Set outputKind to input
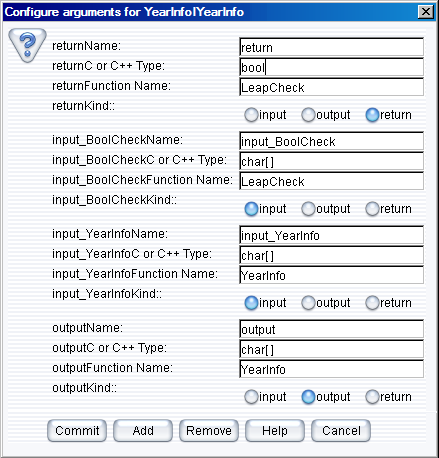The image size is (439, 458). tap(265, 397)
